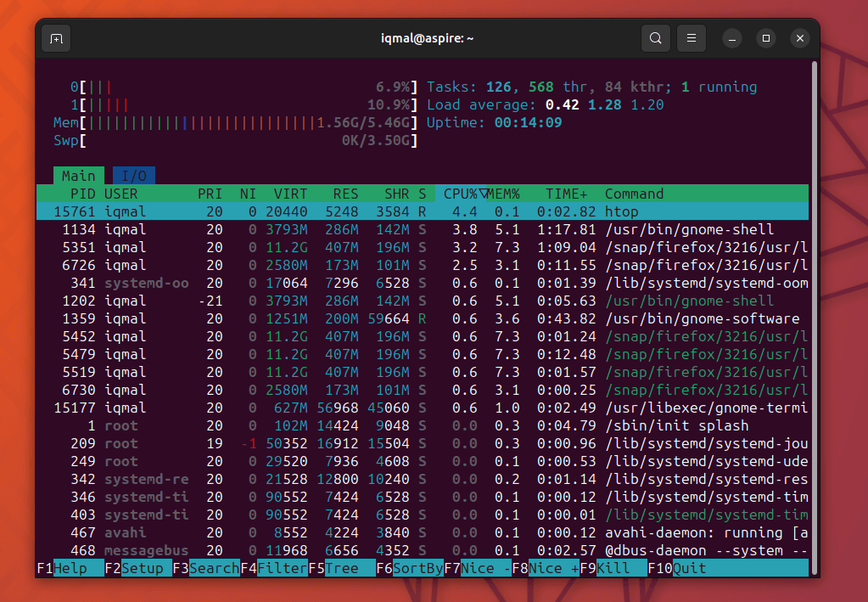Select firefox thread PID 6730
The width and height of the screenshot is (868, 602).
click(x=423, y=390)
